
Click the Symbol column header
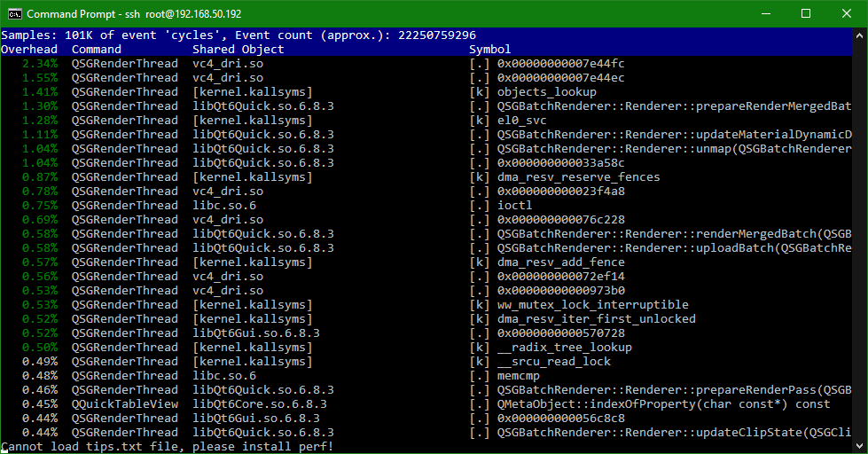(x=490, y=50)
